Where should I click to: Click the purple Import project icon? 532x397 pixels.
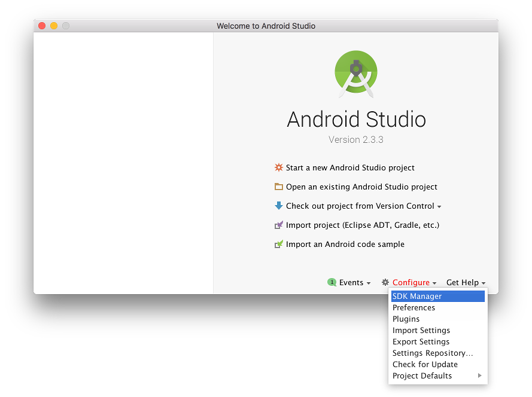(278, 225)
